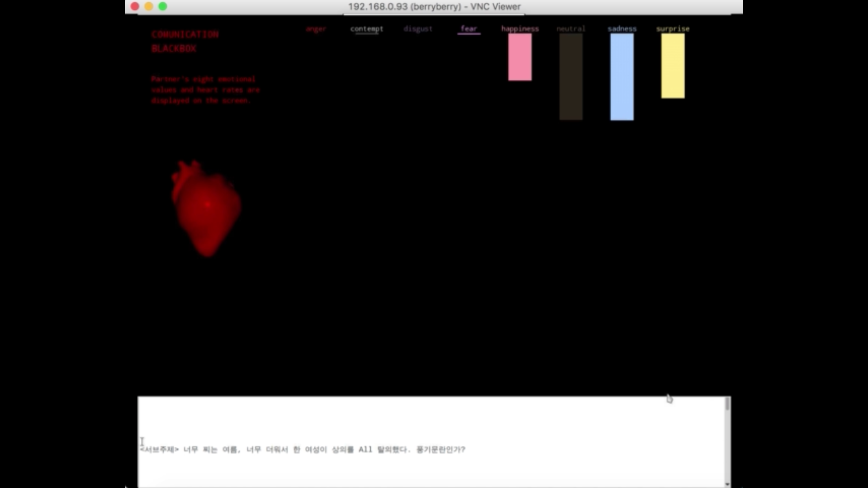The width and height of the screenshot is (868, 488).
Task: Click the yellow surprise bar
Action: tap(673, 66)
